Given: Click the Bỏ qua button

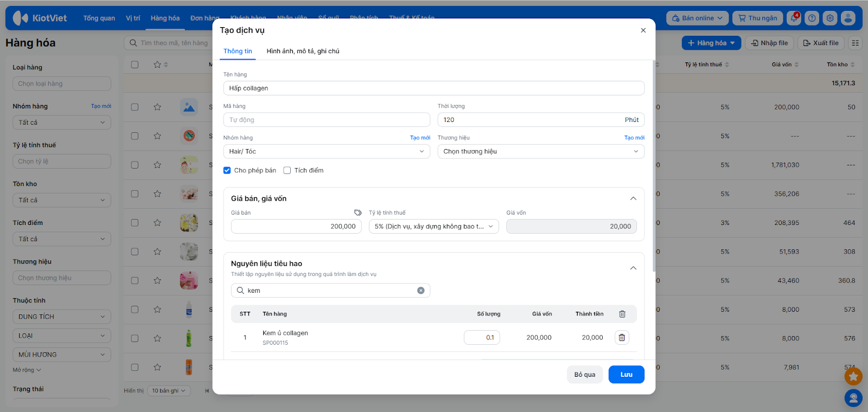Looking at the screenshot, I should click(584, 375).
